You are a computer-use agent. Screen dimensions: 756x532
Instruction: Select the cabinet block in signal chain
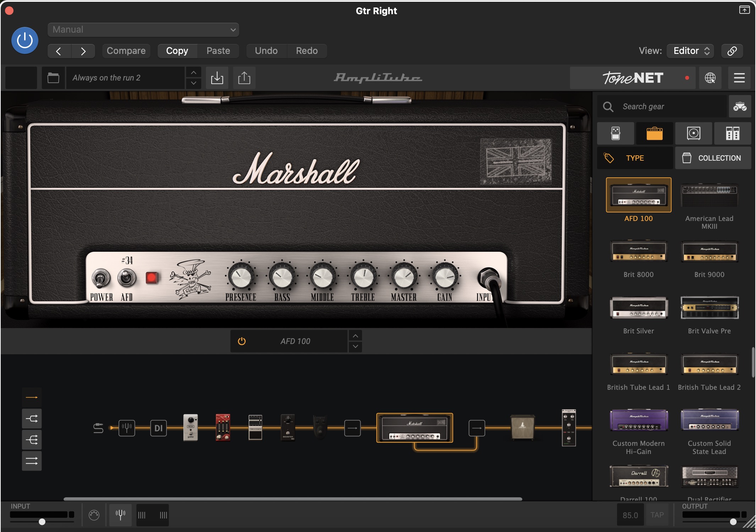(522, 427)
